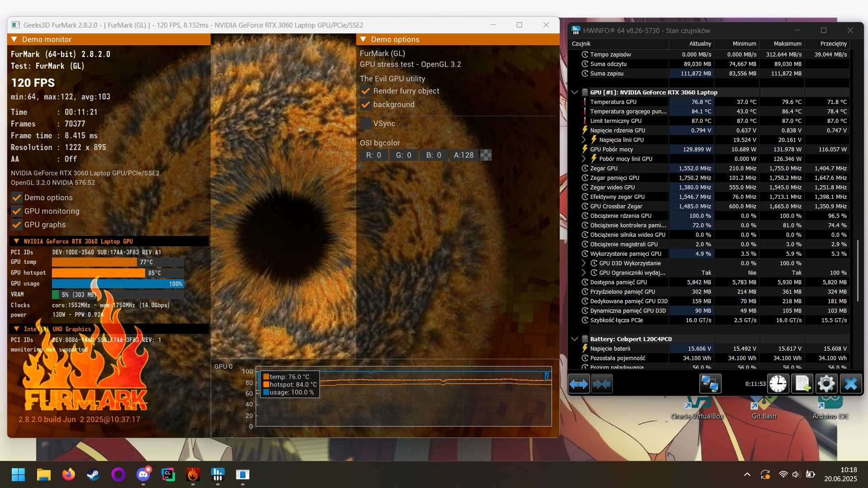868x488 pixels.
Task: Click HWiNFO collapse arrows button
Action: coord(602,384)
